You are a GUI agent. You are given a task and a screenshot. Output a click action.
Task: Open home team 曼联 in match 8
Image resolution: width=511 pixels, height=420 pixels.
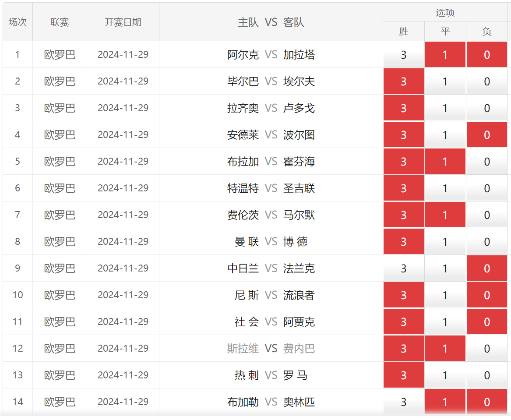coord(247,242)
